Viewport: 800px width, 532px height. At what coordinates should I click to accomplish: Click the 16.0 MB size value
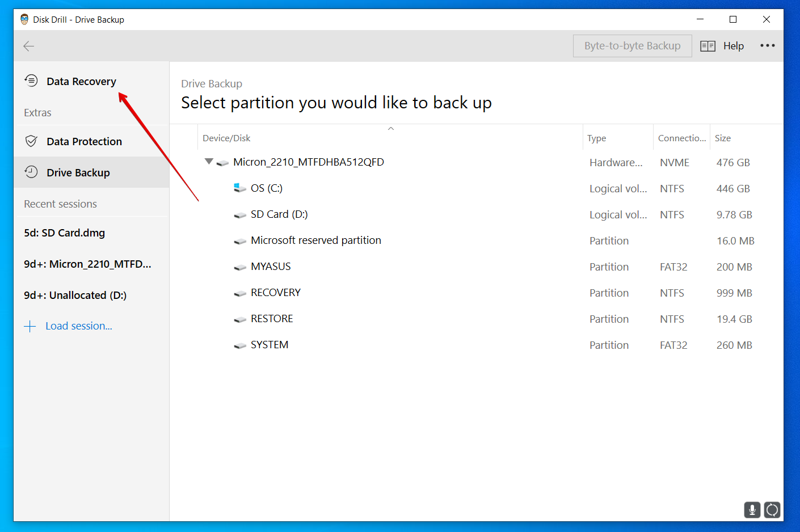(x=735, y=241)
